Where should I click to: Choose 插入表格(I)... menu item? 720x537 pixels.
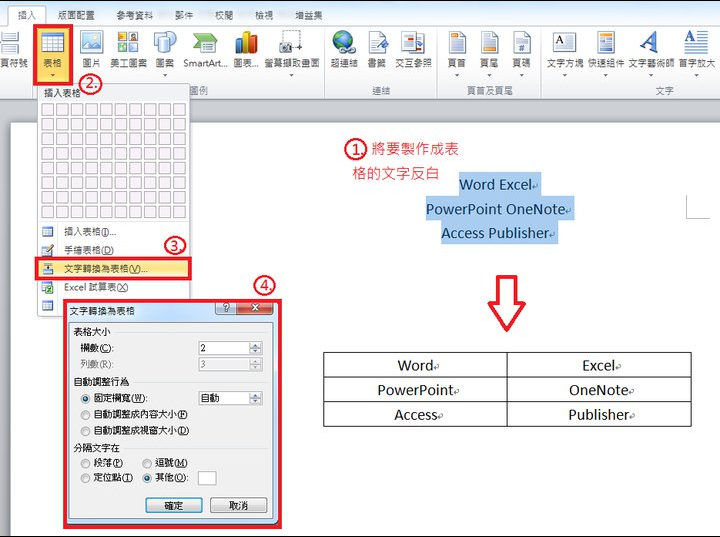click(x=113, y=232)
